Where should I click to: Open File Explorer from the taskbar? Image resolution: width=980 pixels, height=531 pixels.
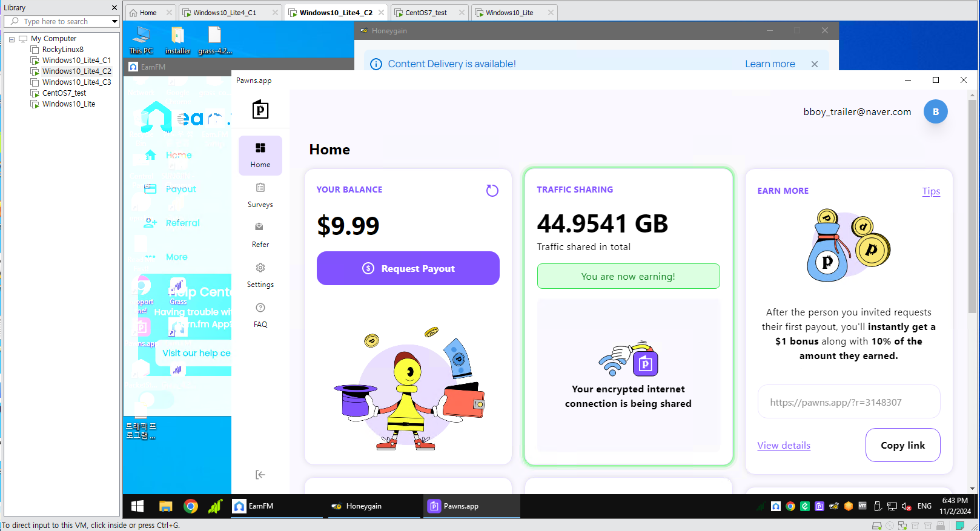(166, 506)
